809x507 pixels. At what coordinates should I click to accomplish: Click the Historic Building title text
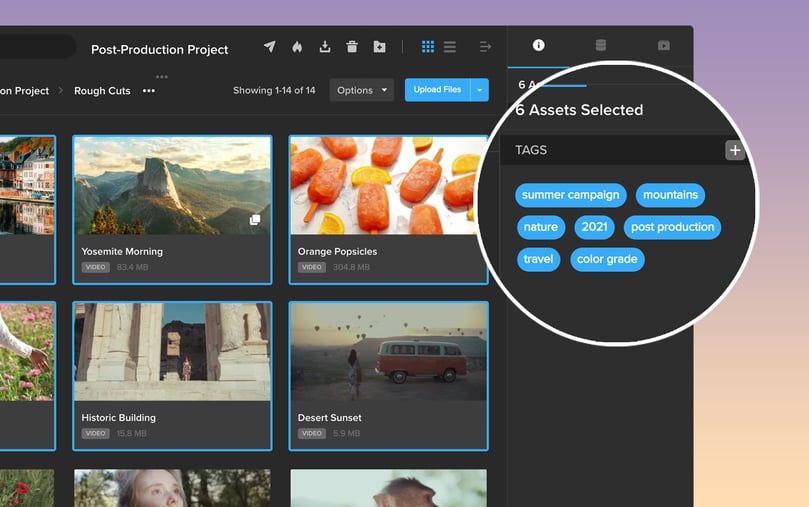point(118,417)
